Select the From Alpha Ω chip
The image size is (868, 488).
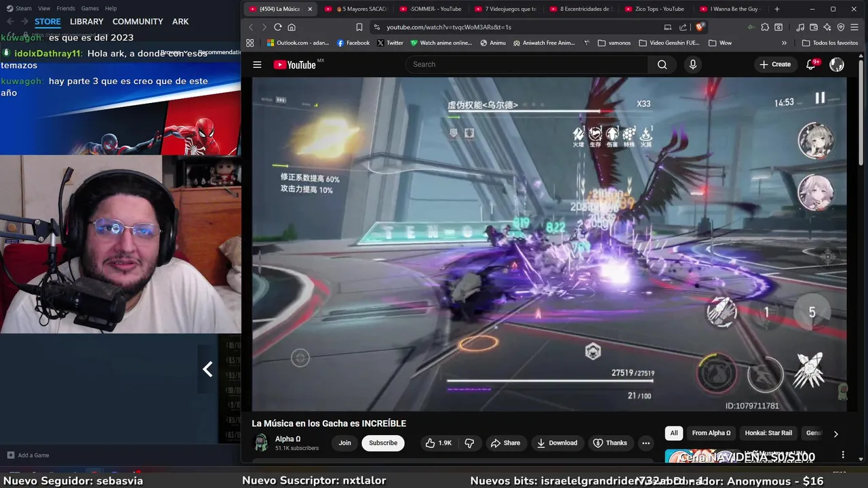pyautogui.click(x=711, y=433)
